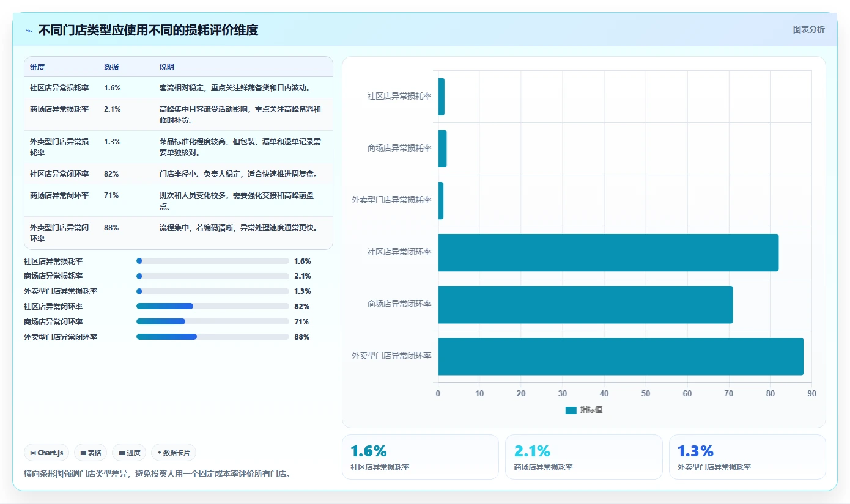Click the 维度 table column header

click(37, 67)
